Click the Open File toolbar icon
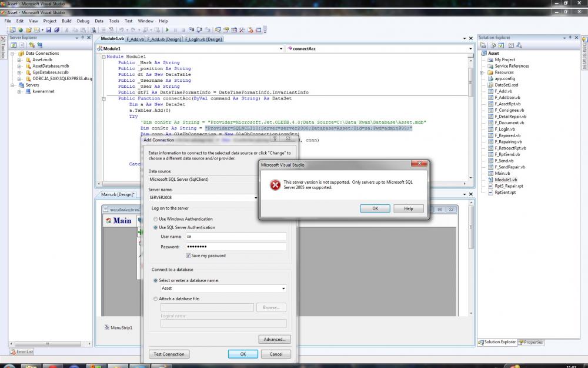The width and height of the screenshot is (588, 368). [28, 30]
